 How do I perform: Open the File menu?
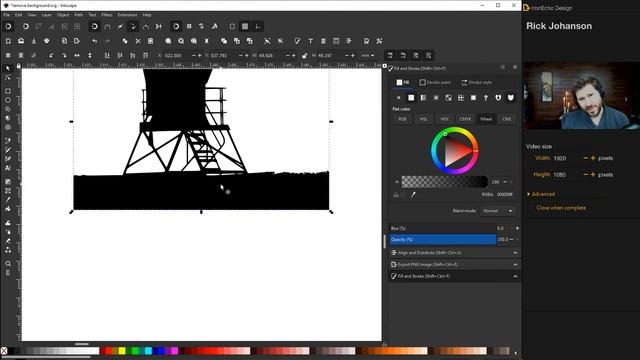click(x=7, y=15)
